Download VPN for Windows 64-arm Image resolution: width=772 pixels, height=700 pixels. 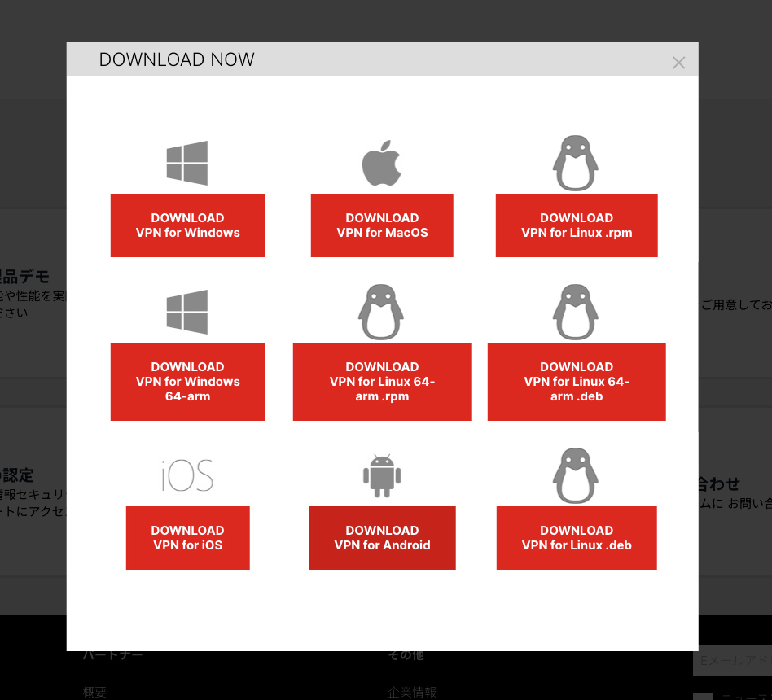click(x=187, y=382)
